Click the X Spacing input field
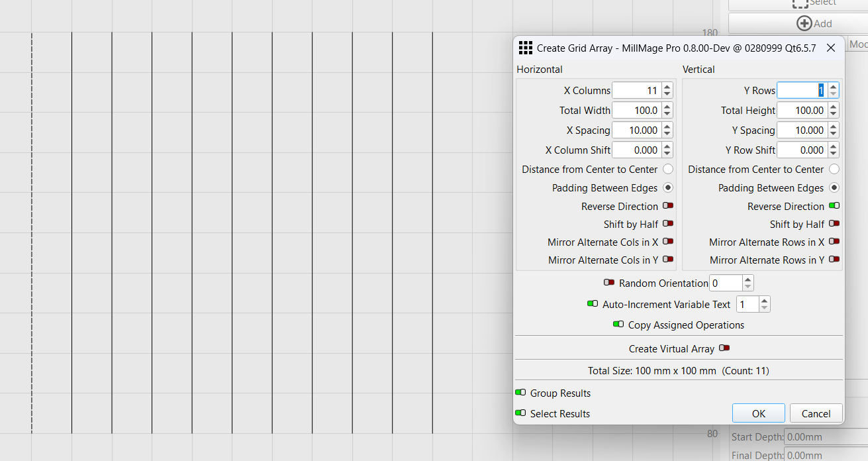 pos(636,130)
